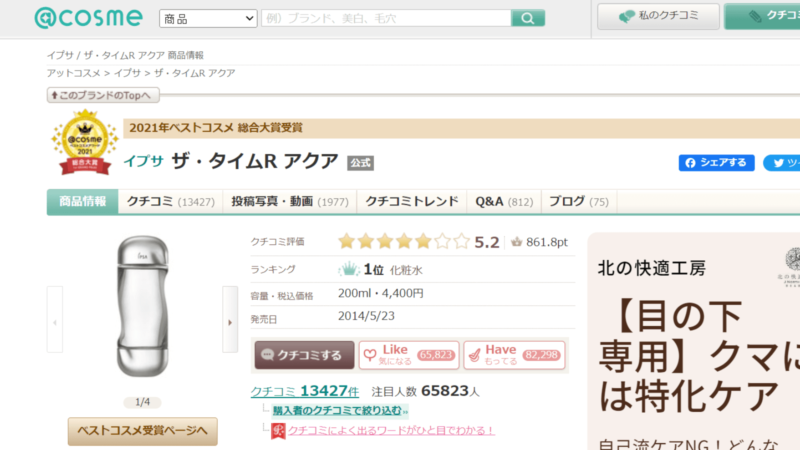
Task: Open クチコミによく出るワード link
Action: (391, 431)
